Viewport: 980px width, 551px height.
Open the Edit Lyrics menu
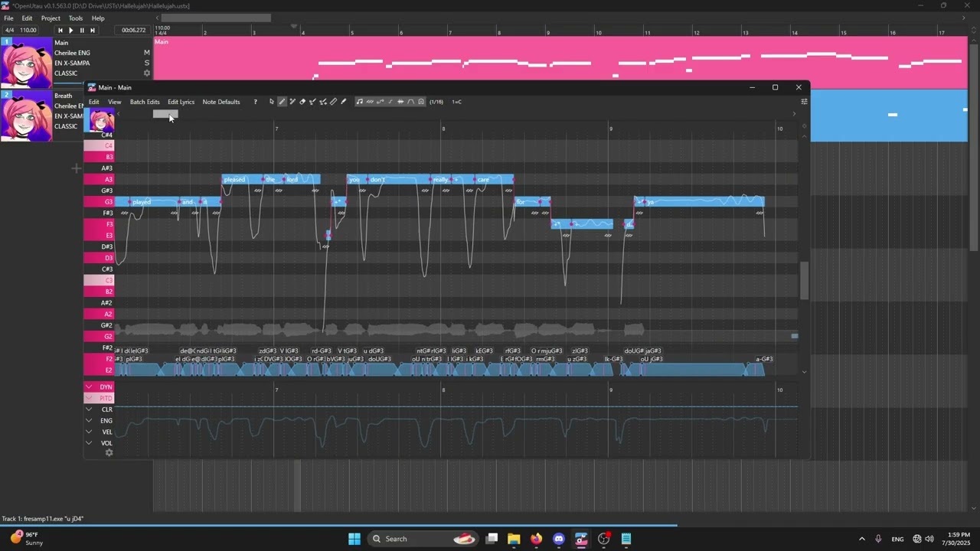pyautogui.click(x=181, y=102)
